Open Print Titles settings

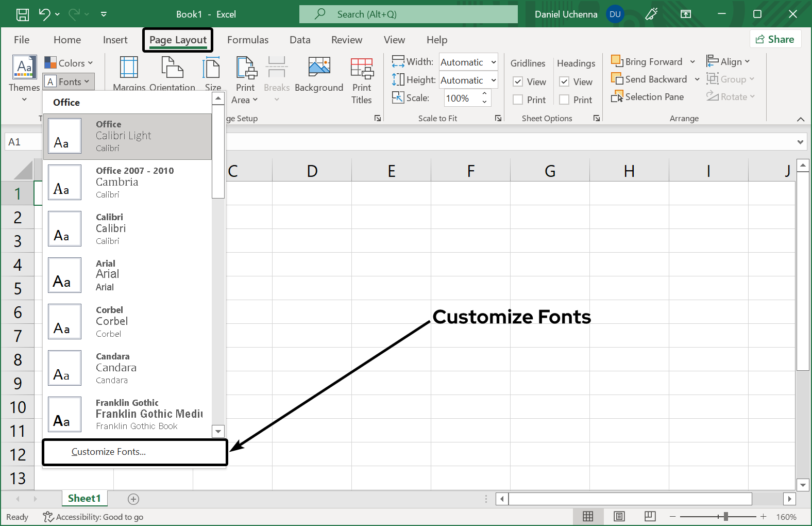tap(362, 81)
